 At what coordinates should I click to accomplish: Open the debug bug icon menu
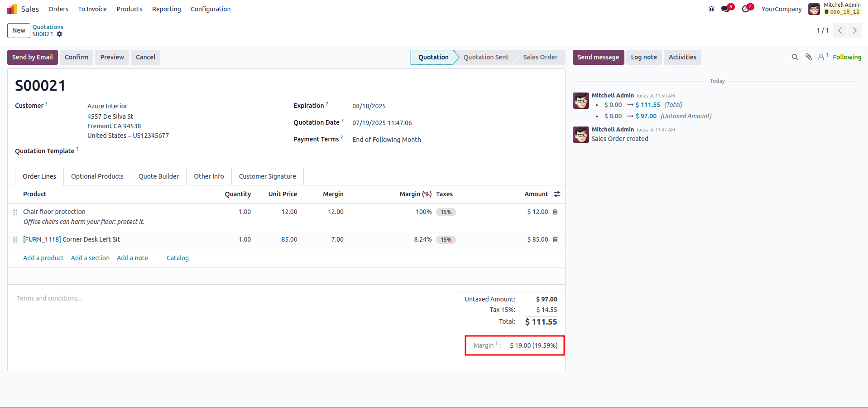(711, 9)
